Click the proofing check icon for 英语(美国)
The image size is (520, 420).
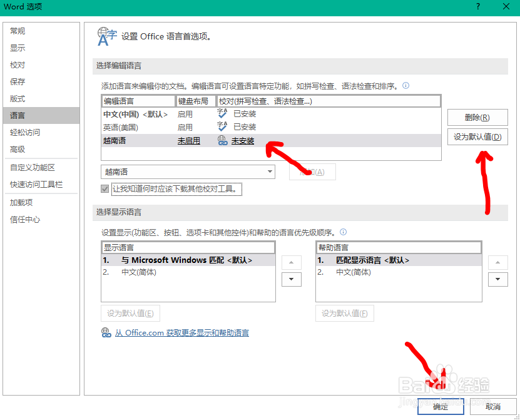(222, 127)
